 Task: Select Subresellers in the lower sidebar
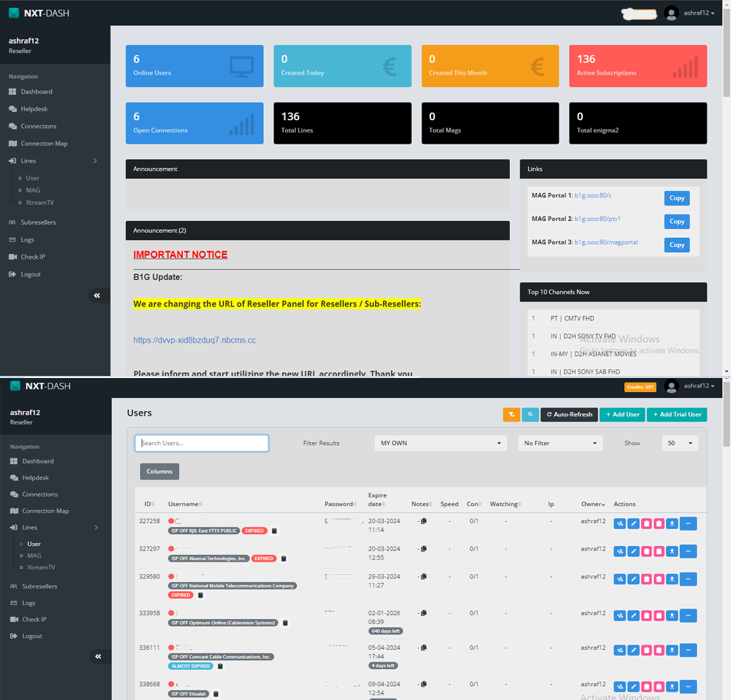(x=40, y=587)
